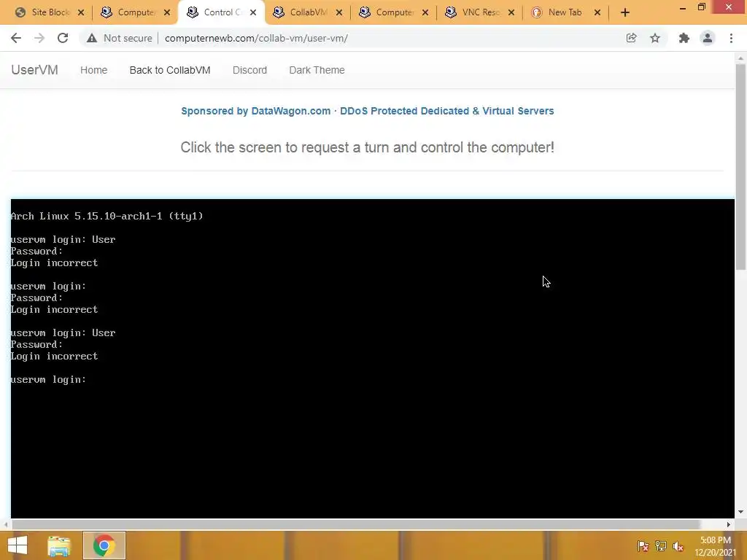Click the vertical page scrollbar thumb
747x560 pixels.
click(740, 167)
